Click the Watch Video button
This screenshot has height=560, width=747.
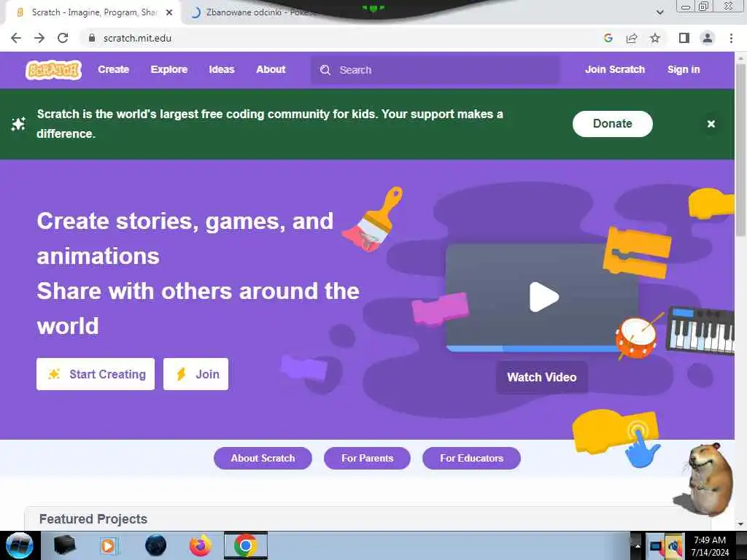[x=542, y=377]
